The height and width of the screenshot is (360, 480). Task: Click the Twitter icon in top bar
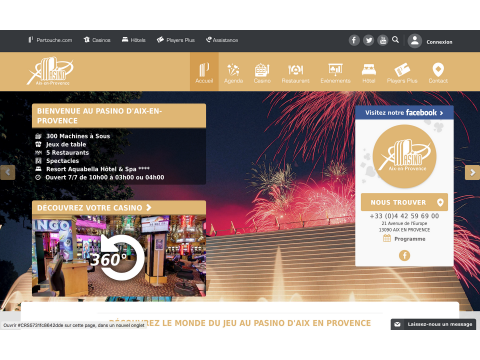pos(368,41)
